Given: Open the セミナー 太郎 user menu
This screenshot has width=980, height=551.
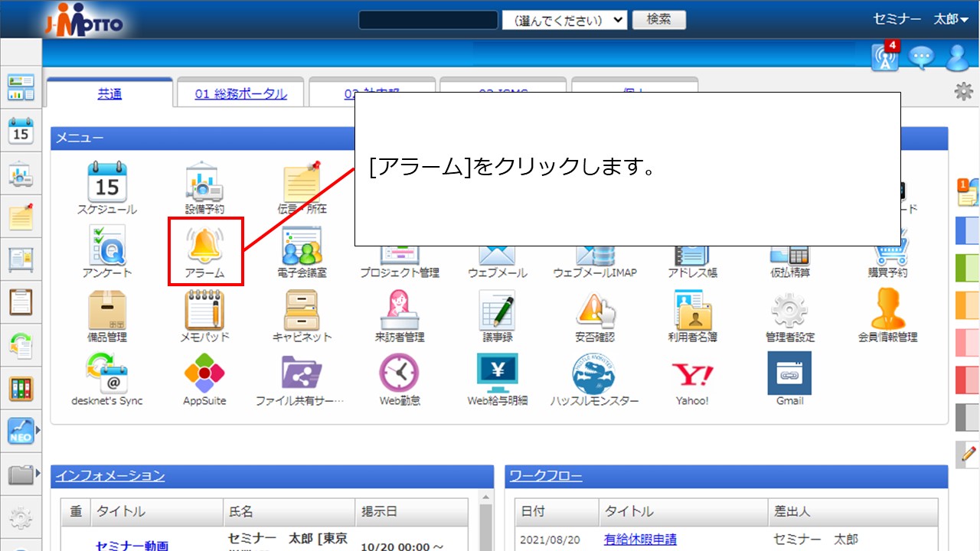Looking at the screenshot, I should [921, 20].
